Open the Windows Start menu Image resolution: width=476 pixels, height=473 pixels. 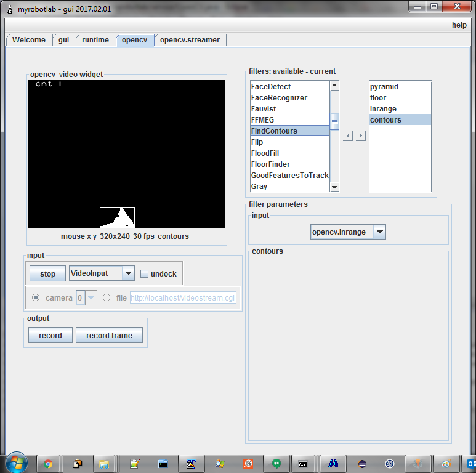click(x=17, y=463)
